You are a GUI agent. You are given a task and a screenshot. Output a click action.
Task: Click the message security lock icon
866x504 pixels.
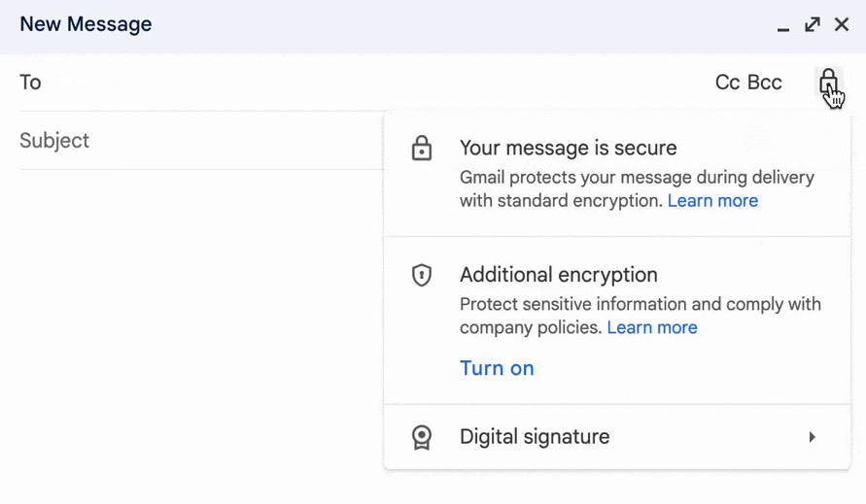point(828,82)
